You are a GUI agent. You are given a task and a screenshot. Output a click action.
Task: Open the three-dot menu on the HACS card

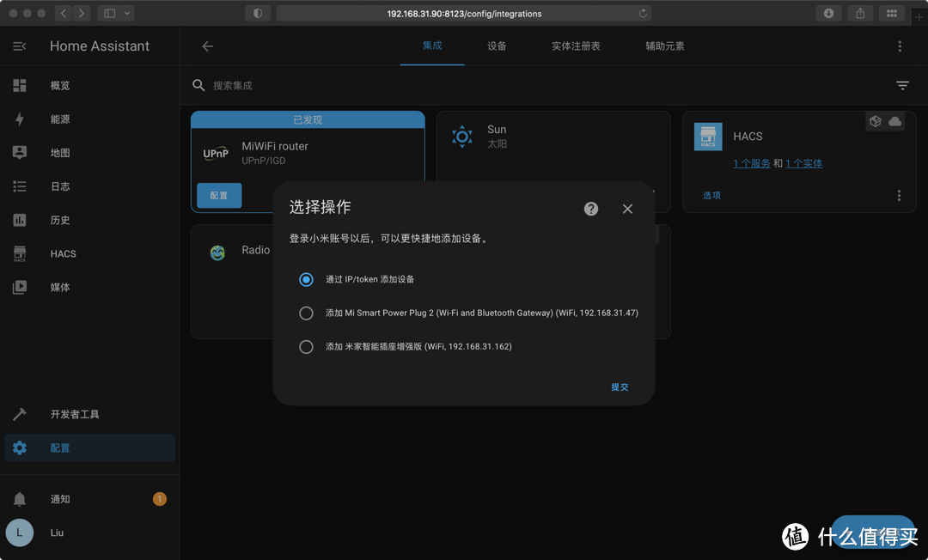pos(899,195)
